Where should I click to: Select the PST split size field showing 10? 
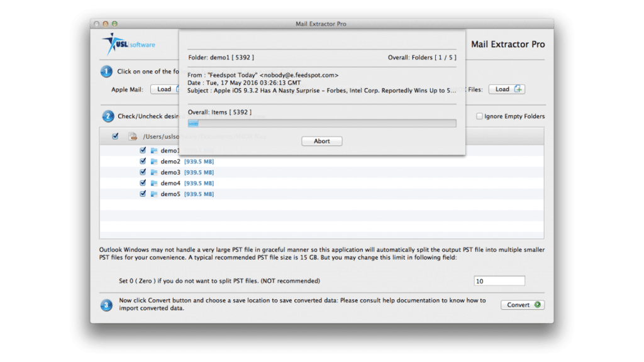pyautogui.click(x=499, y=280)
